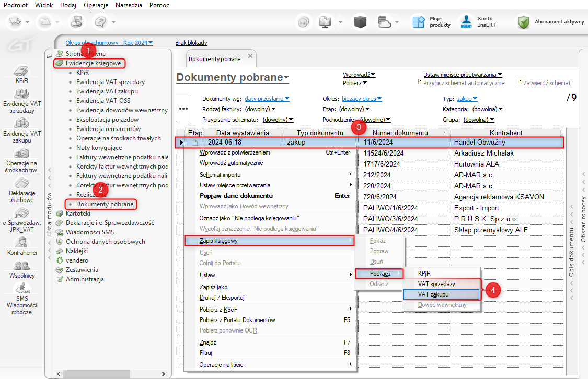
Task: Click the Przypisz schemat automatycznie link
Action: [x=464, y=83]
